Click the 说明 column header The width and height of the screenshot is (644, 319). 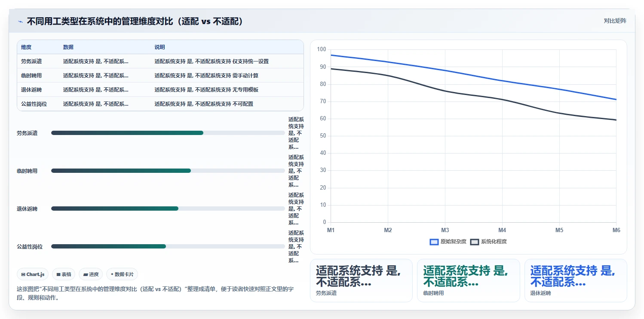[x=160, y=47]
